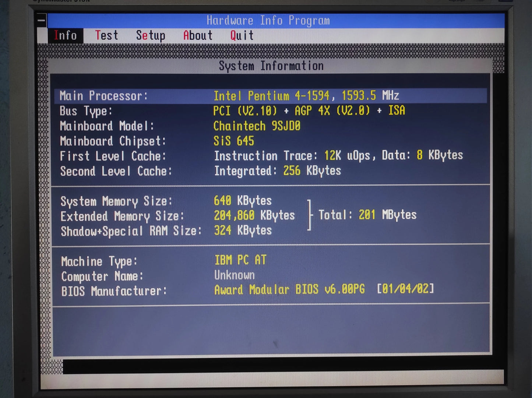Viewport: 532px width, 398px height.
Task: Select the Main Processor row
Action: pyautogui.click(x=271, y=96)
